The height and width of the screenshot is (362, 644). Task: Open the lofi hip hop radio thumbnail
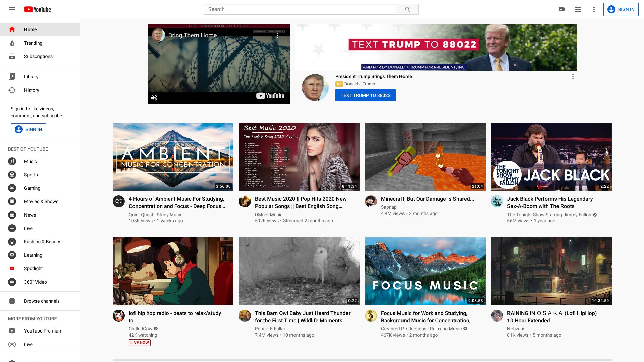173,271
